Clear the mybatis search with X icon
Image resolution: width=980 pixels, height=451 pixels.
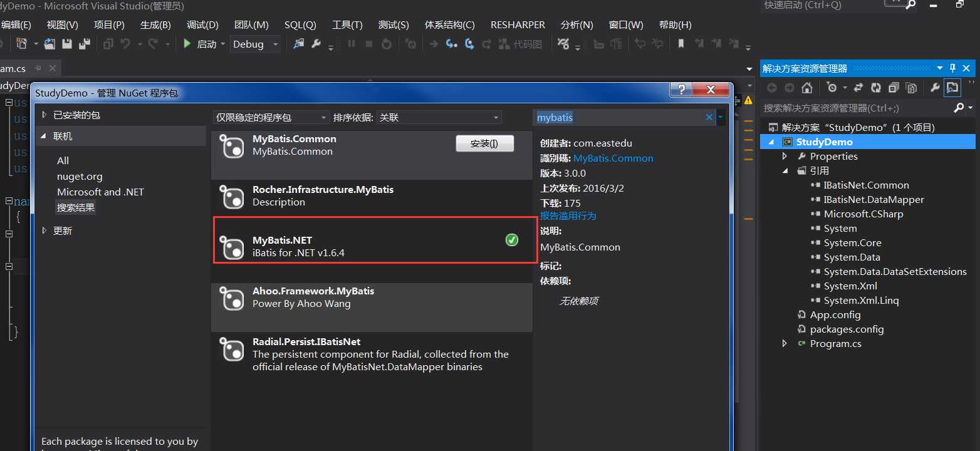click(x=709, y=117)
